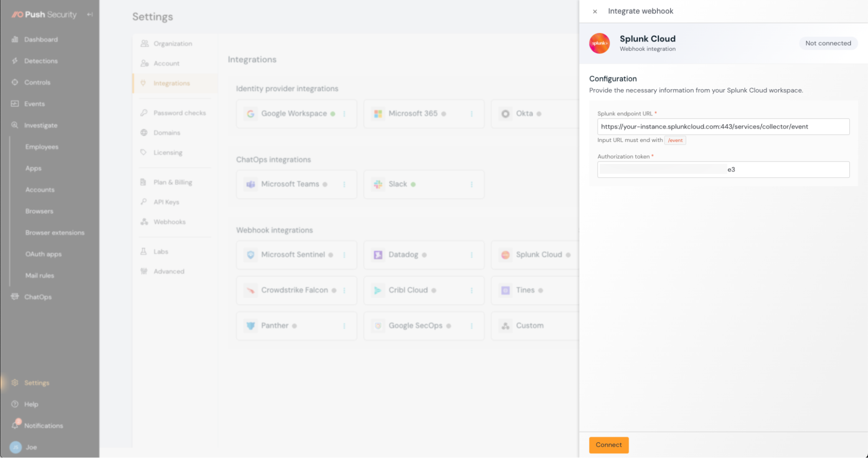Open Okta integration card
Image resolution: width=868 pixels, height=458 pixels.
tap(535, 114)
